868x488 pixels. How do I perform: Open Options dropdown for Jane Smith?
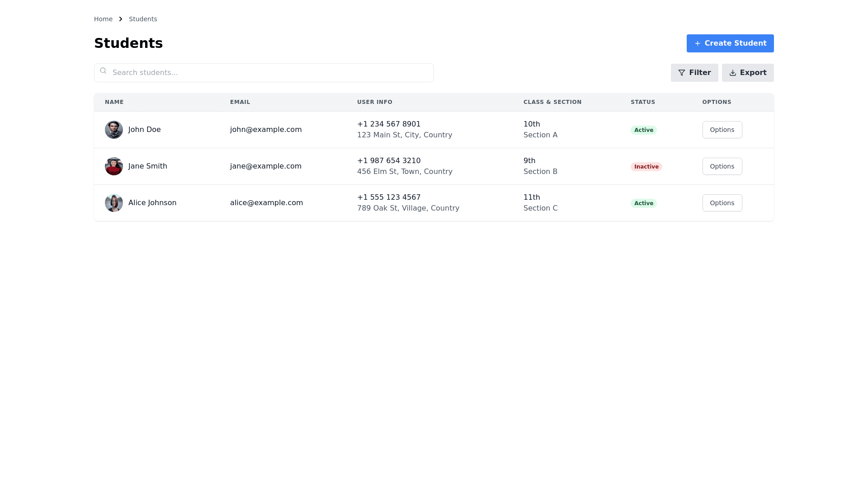coord(722,166)
